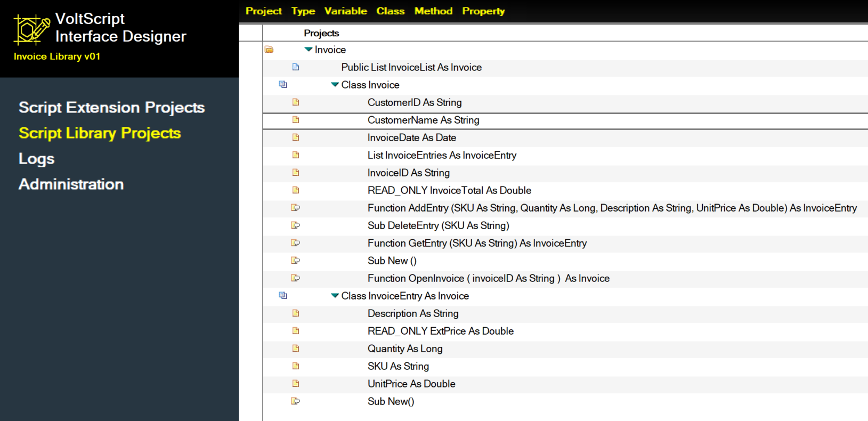Click the VoltScript Interface Designer logo icon
The height and width of the screenshot is (421, 868).
[x=32, y=29]
